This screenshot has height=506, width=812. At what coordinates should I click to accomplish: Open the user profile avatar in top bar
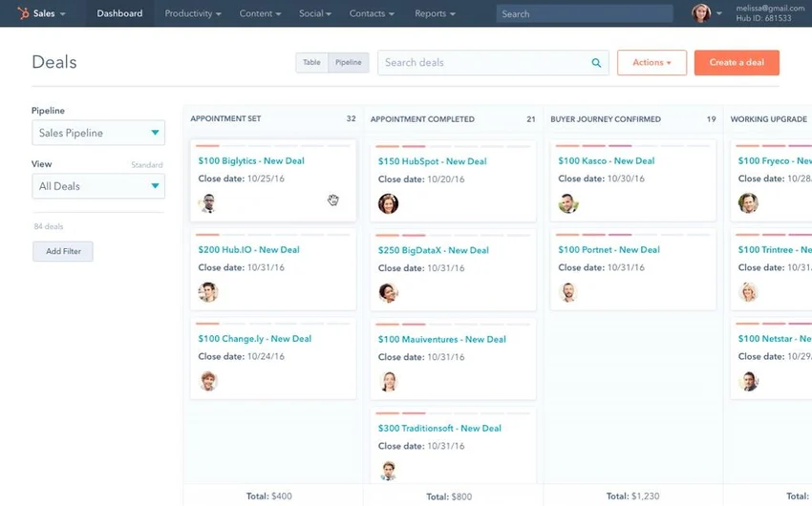coord(700,13)
